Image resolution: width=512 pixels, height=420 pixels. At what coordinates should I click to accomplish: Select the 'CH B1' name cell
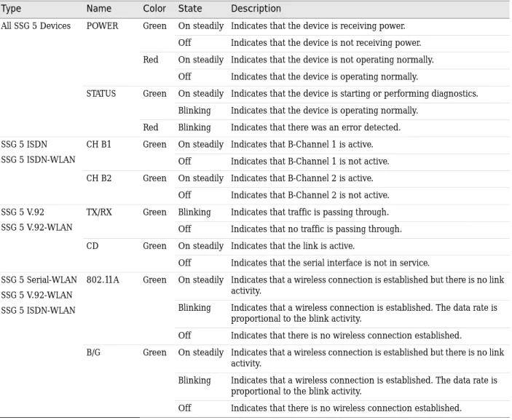99,145
